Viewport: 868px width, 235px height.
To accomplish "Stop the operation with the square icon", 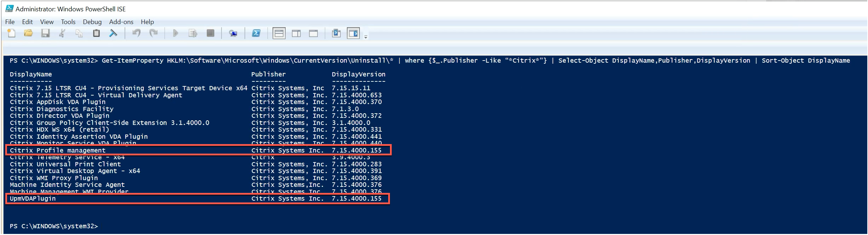I will [211, 33].
